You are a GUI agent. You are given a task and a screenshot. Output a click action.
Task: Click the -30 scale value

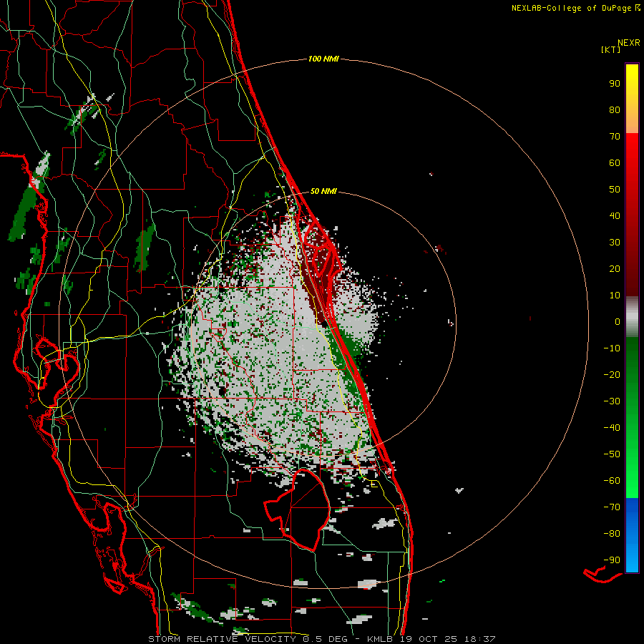[612, 401]
